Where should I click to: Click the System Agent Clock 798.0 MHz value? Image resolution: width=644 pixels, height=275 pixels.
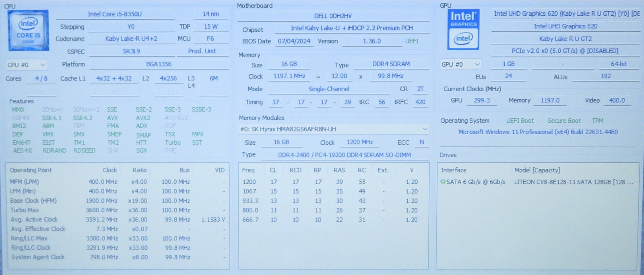click(104, 257)
